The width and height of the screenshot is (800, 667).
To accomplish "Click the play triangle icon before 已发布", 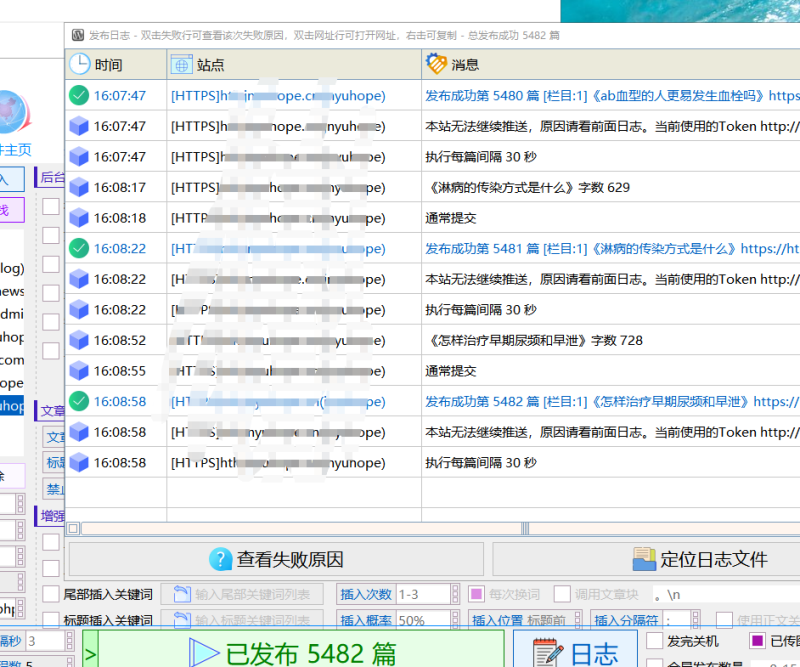I will (x=204, y=652).
